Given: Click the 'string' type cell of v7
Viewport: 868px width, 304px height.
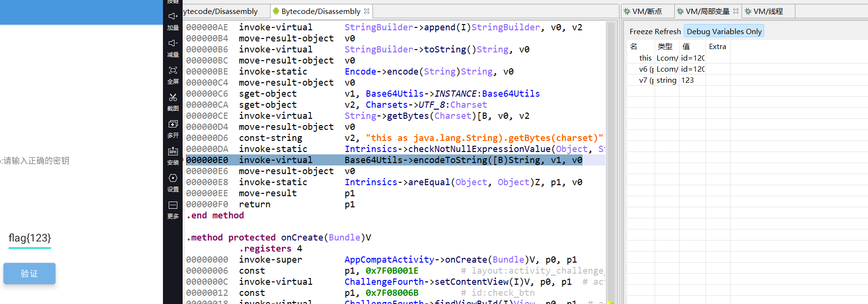Looking at the screenshot, I should click(666, 80).
